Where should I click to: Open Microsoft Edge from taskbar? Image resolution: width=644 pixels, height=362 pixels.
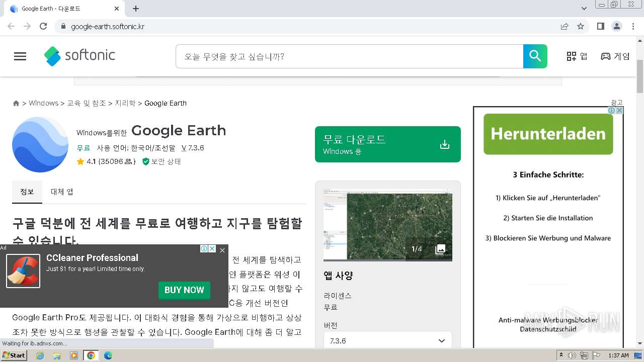pos(108,355)
